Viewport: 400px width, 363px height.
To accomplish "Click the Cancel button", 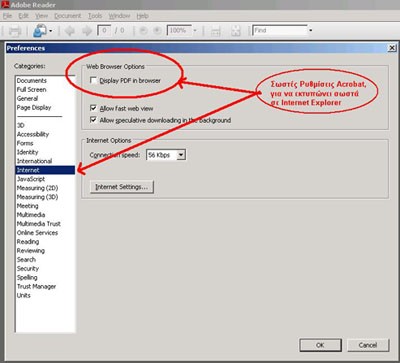I will click(x=368, y=345).
